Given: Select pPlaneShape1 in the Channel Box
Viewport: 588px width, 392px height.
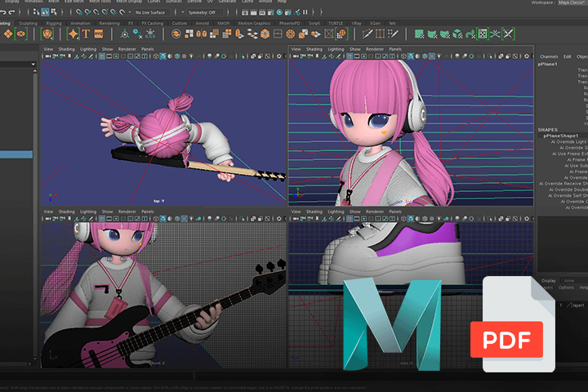Looking at the screenshot, I should [x=560, y=136].
